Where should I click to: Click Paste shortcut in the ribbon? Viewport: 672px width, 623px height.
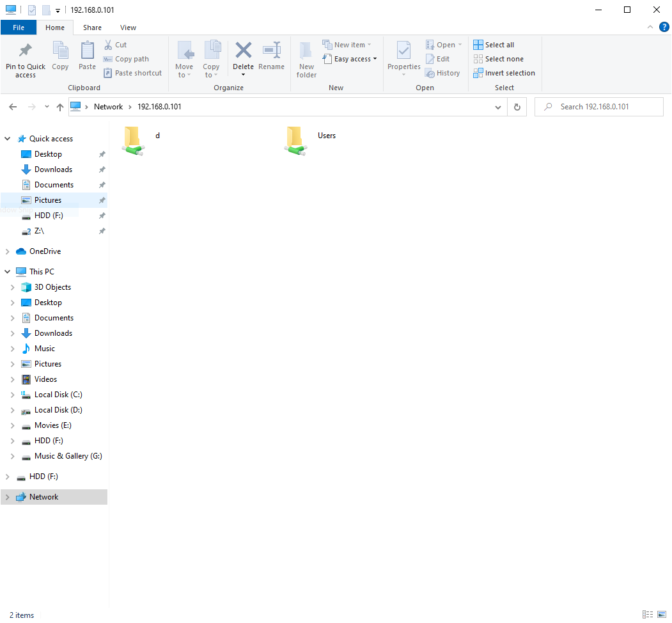point(133,73)
